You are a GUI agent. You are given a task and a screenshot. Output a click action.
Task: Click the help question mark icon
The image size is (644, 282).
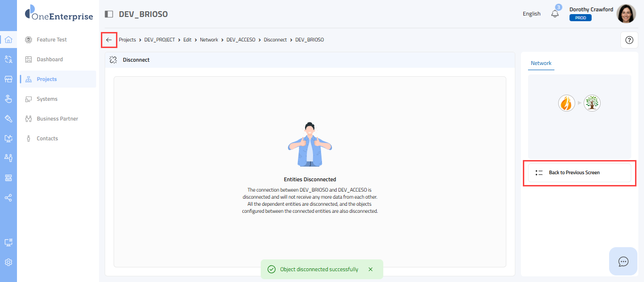(x=629, y=40)
